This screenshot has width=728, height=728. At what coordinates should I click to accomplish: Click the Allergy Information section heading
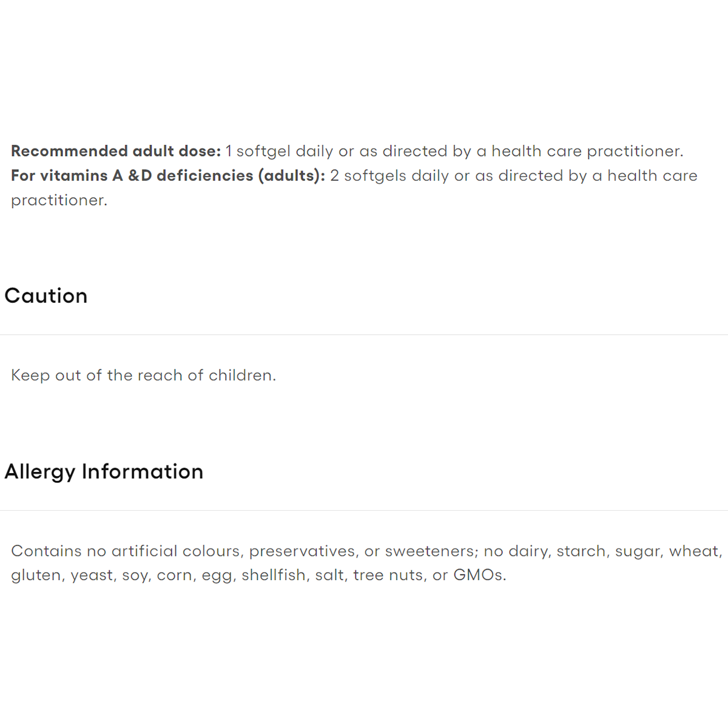(104, 472)
